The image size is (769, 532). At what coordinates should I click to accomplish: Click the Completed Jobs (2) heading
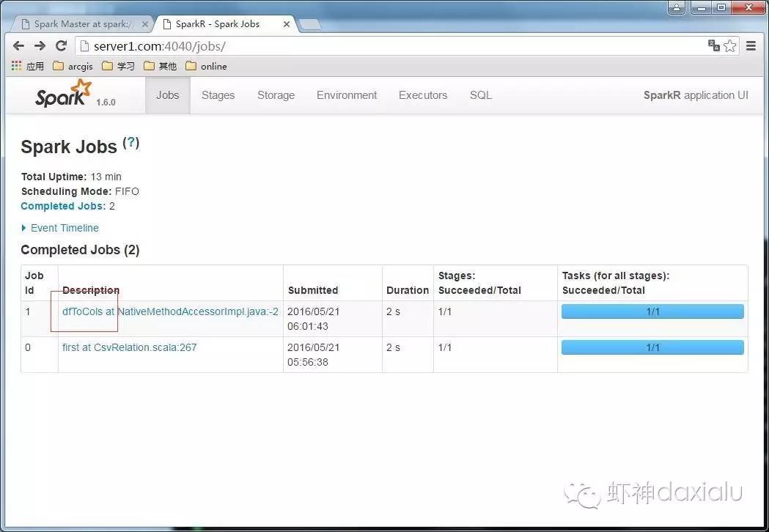coord(80,250)
